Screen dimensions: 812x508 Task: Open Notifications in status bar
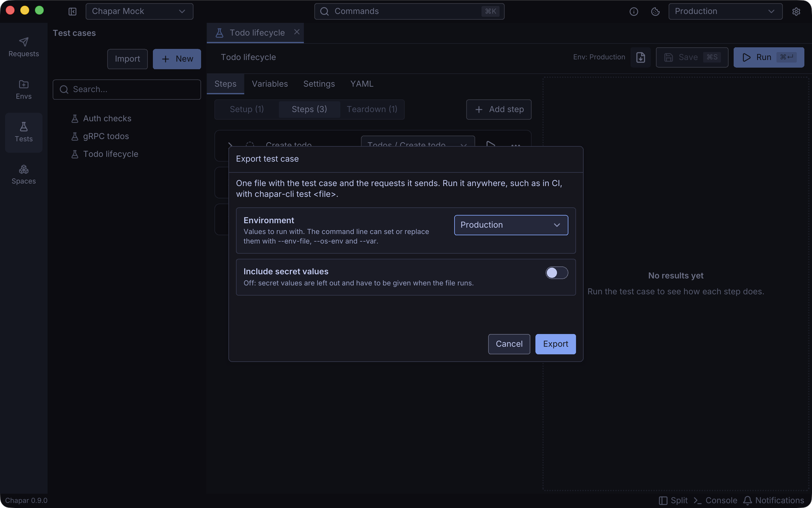coord(773,500)
